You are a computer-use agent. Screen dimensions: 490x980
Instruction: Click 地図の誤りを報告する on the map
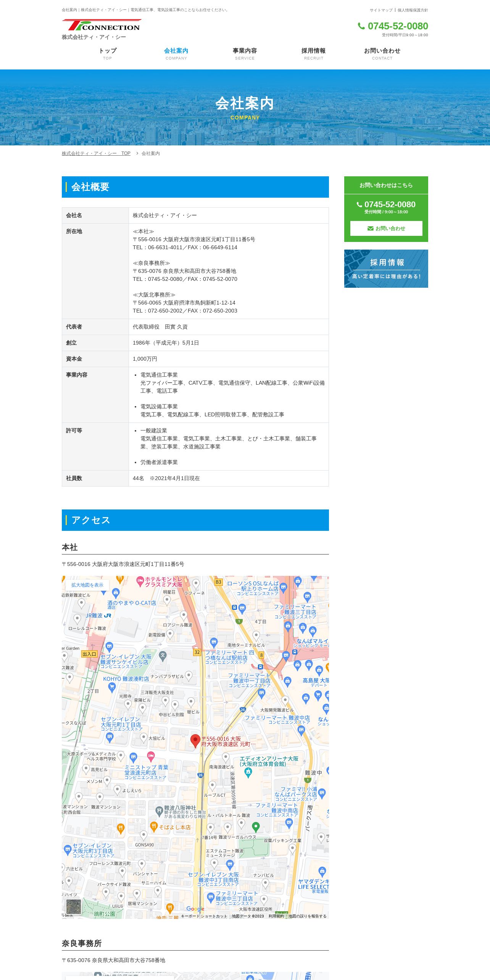point(307,916)
